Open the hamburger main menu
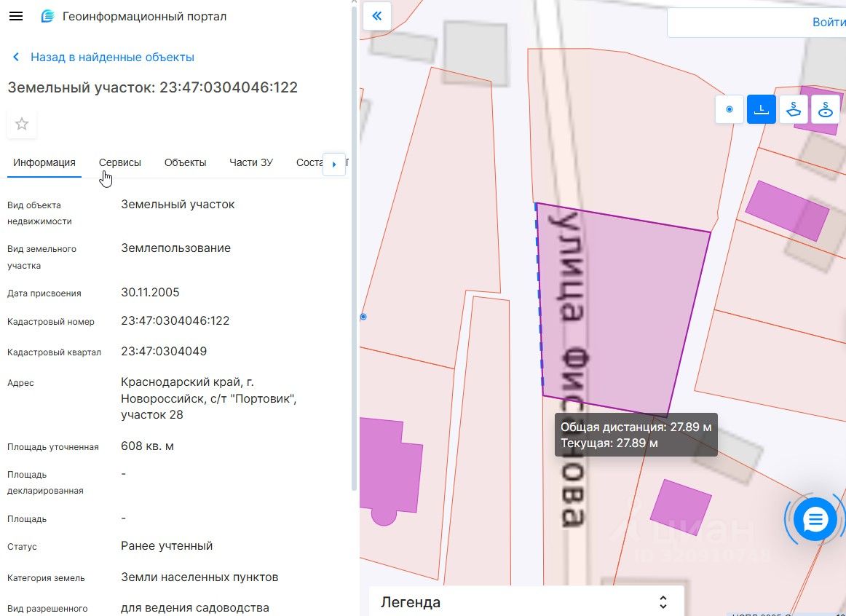 point(16,16)
